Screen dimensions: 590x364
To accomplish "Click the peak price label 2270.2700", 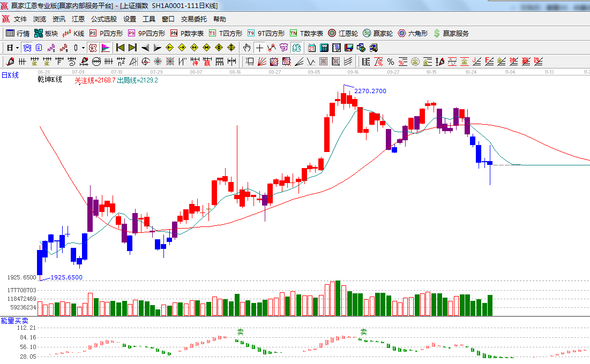I will coord(370,91).
